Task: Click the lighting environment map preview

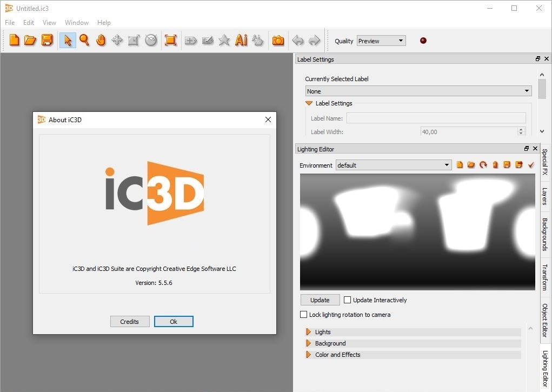Action: (417, 232)
